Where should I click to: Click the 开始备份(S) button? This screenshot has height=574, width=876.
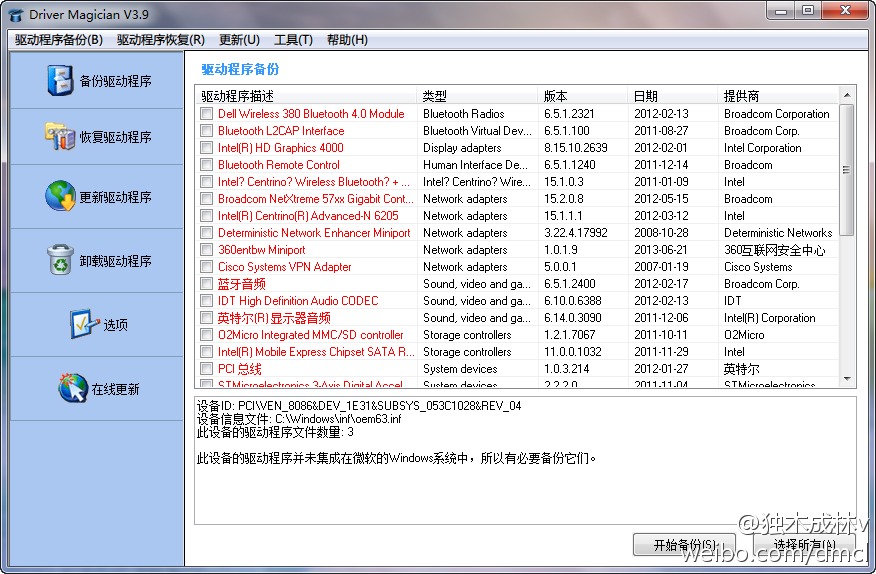(684, 544)
